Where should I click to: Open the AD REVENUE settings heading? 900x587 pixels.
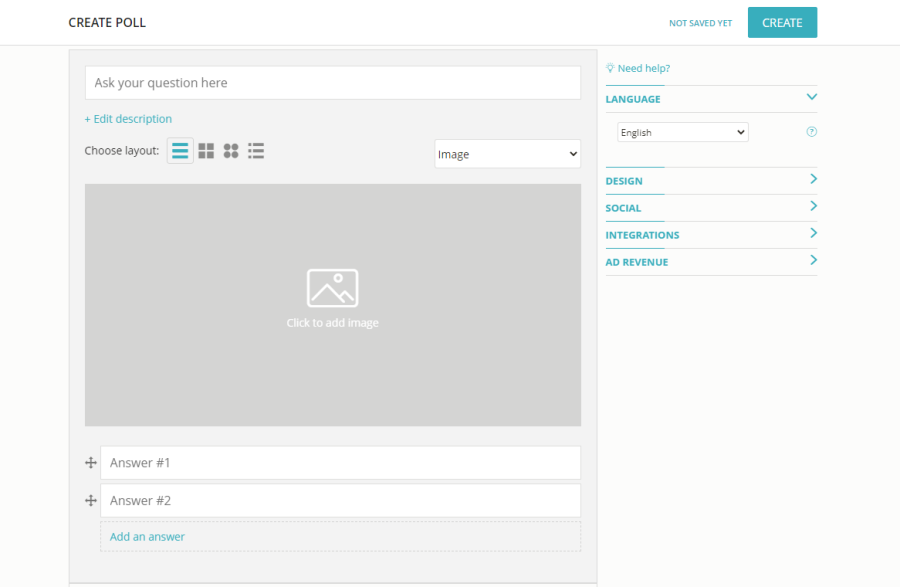[637, 262]
